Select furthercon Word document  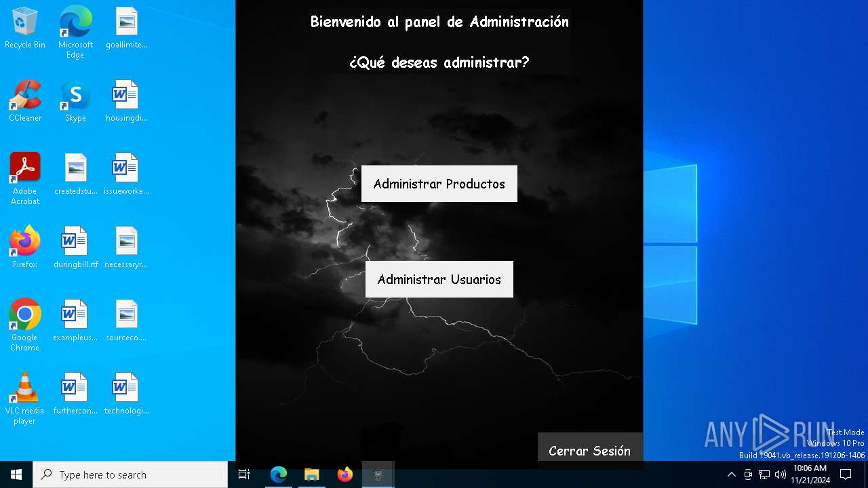pos(75,394)
